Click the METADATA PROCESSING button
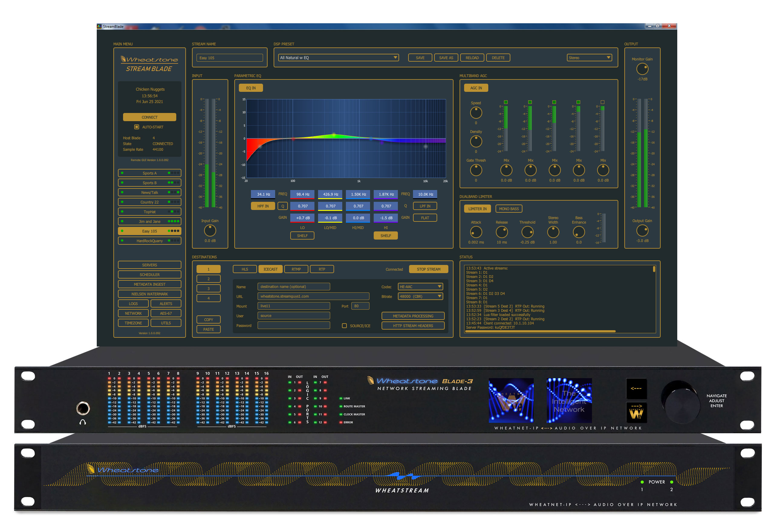The image size is (774, 532). click(413, 316)
